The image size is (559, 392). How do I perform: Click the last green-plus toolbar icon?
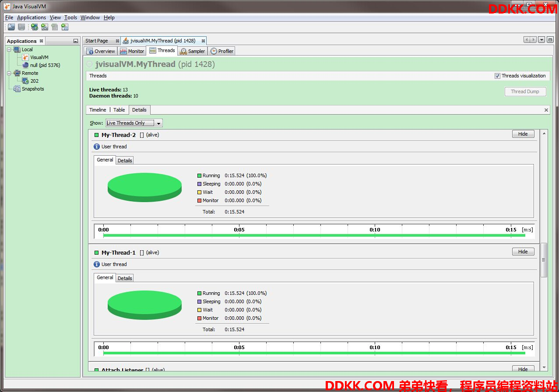65,27
